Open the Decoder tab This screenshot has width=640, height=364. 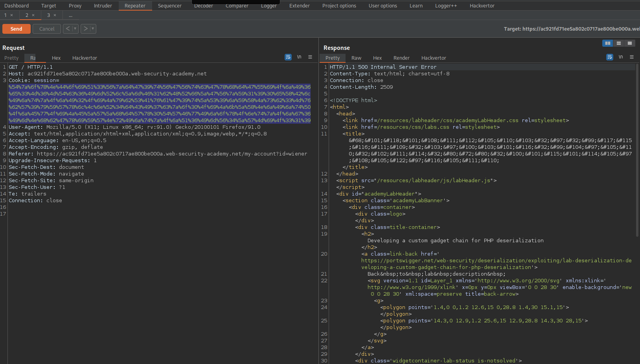click(x=204, y=5)
